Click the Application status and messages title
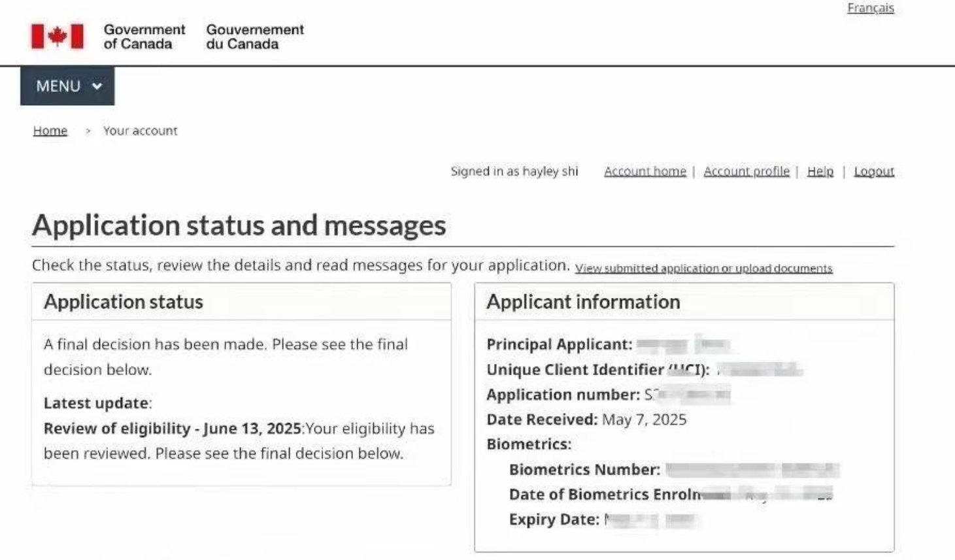The height and width of the screenshot is (560, 955). coord(239,225)
